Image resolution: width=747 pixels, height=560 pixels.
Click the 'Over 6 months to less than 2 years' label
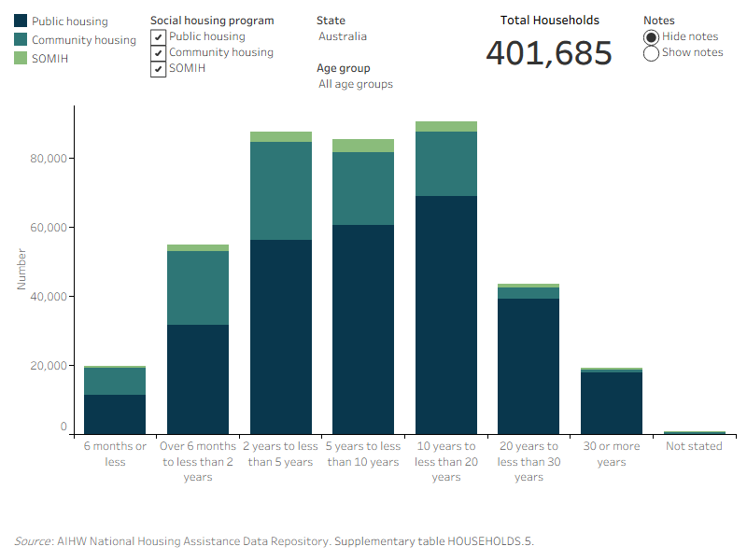pos(198,461)
